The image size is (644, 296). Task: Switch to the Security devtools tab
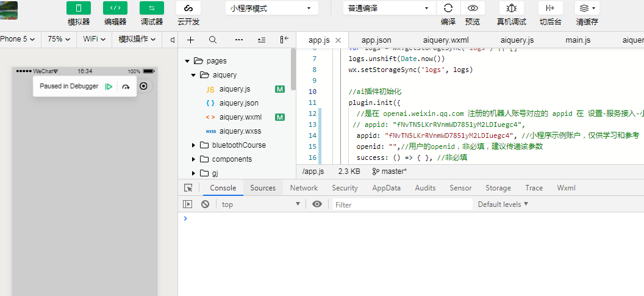pos(345,188)
